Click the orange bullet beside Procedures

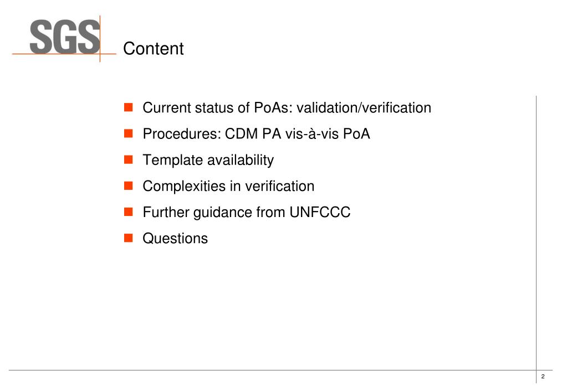tap(129, 133)
